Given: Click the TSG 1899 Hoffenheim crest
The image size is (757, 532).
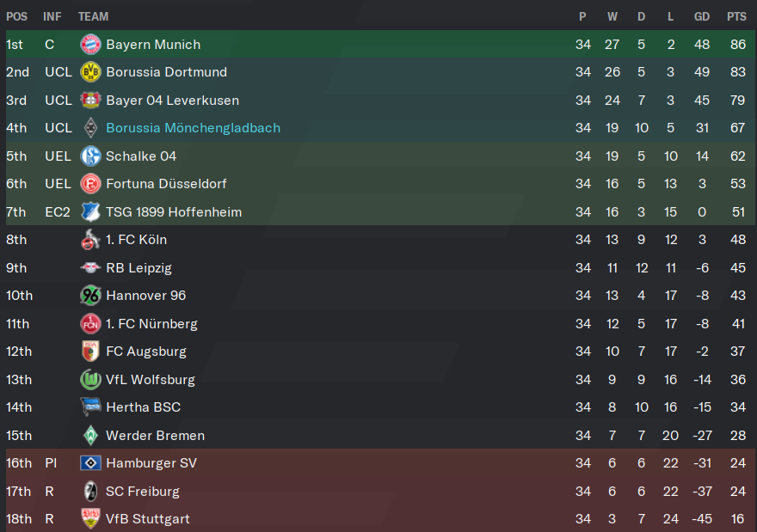Looking at the screenshot, I should 90,211.
